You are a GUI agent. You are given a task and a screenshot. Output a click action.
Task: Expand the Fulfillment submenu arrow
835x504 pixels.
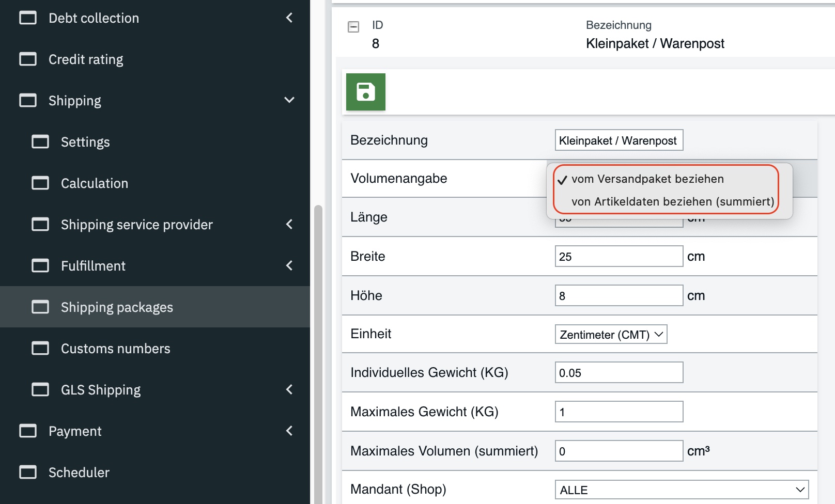point(289,266)
